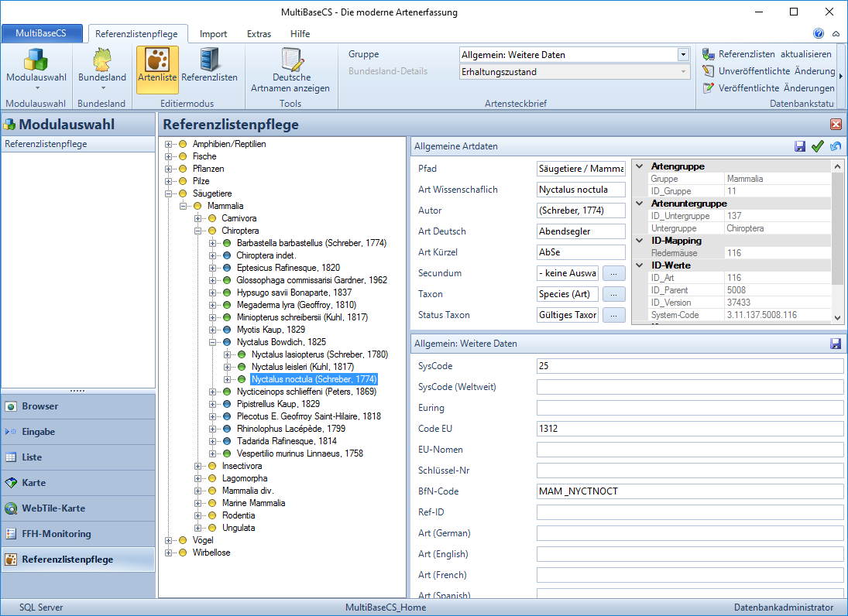Click the Secundum browse button
Image resolution: width=848 pixels, height=616 pixels.
(x=614, y=273)
